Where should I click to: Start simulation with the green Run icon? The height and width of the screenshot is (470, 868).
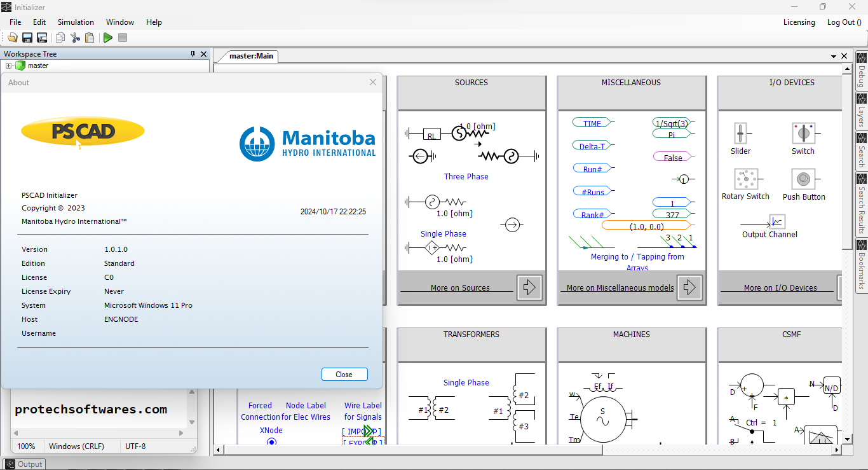point(107,38)
